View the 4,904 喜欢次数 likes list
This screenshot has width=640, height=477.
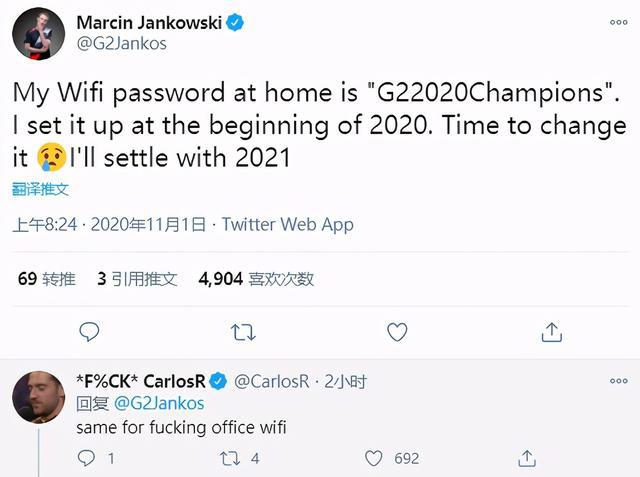point(256,279)
